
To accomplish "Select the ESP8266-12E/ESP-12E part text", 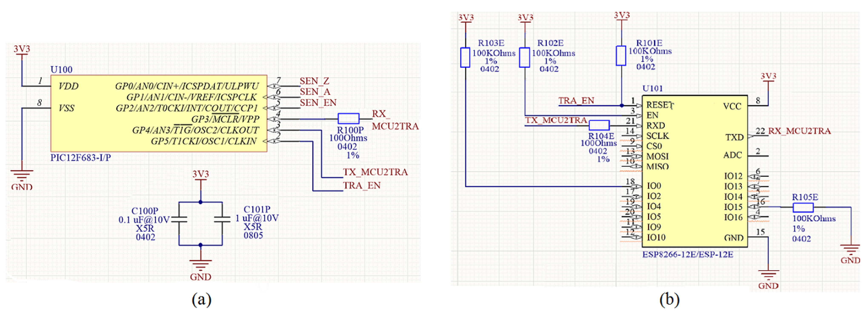I will 687,254.
